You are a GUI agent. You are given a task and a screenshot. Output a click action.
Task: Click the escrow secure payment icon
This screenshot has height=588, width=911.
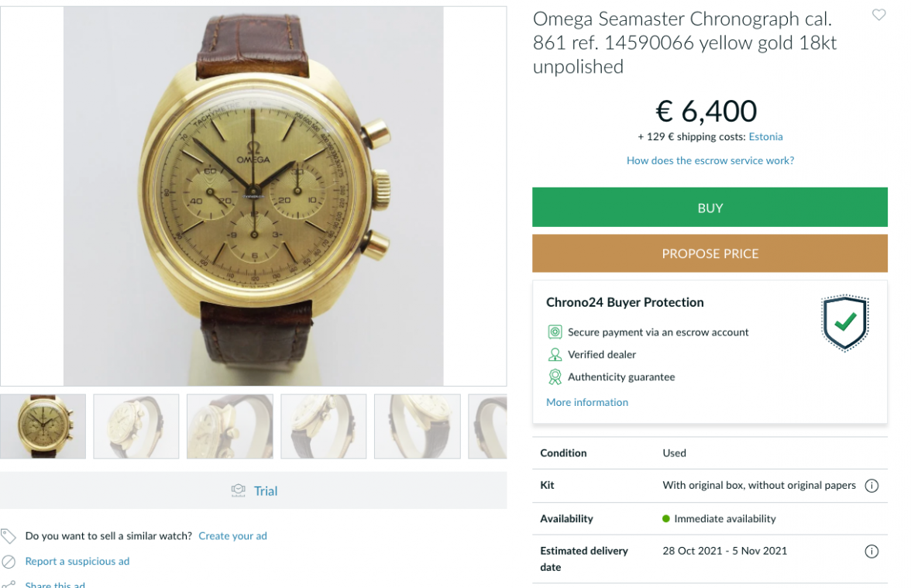click(x=555, y=332)
